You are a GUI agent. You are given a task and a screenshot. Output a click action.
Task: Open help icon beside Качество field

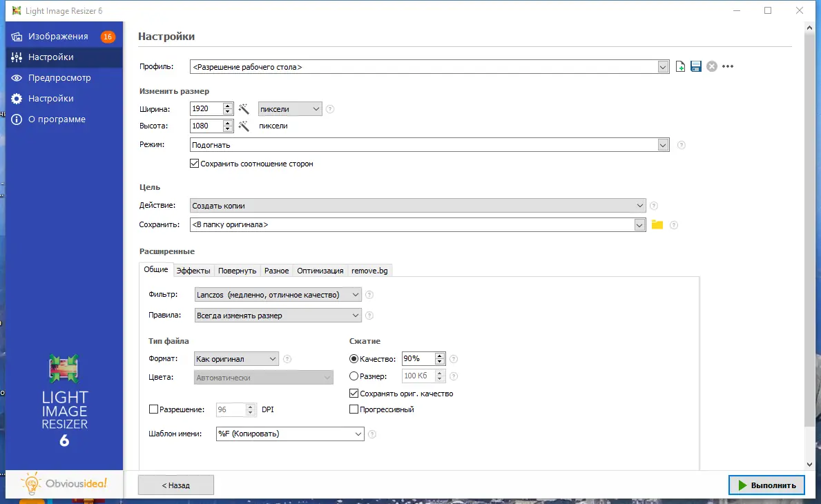point(454,359)
